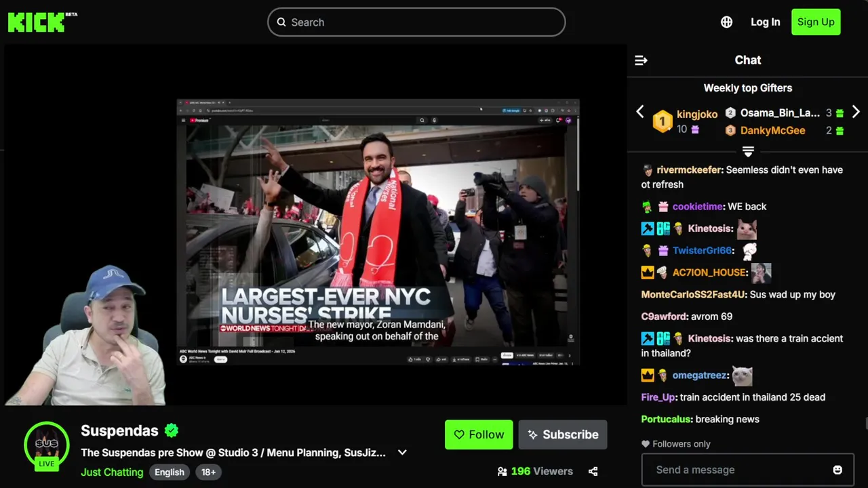Image resolution: width=868 pixels, height=488 pixels.
Task: Open top gifter kingjoko's profile
Action: (696, 115)
